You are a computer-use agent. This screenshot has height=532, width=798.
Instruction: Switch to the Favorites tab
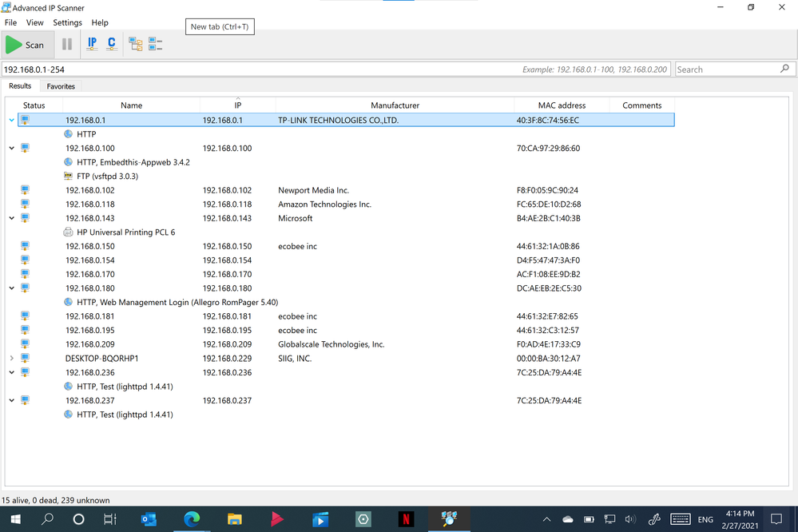[x=61, y=86]
